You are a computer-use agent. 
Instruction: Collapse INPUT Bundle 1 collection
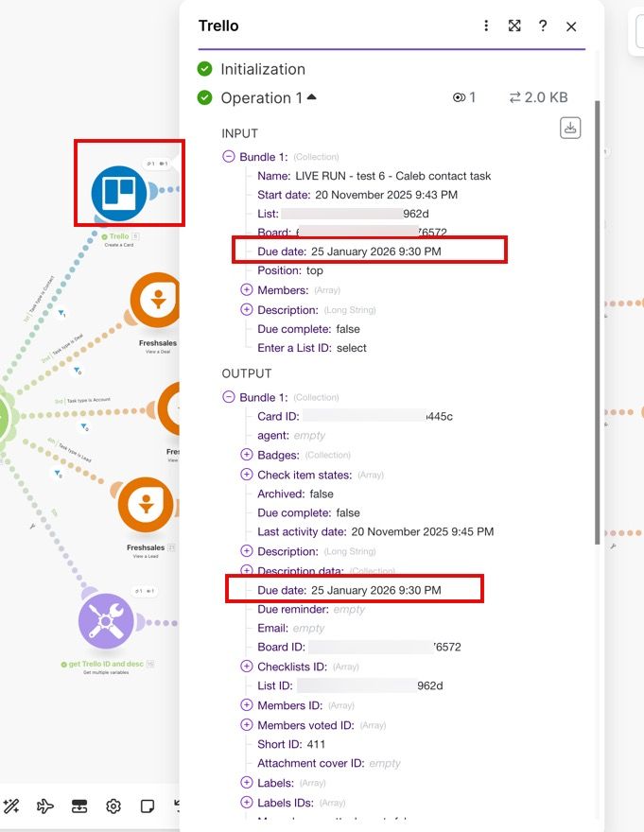tap(228, 157)
